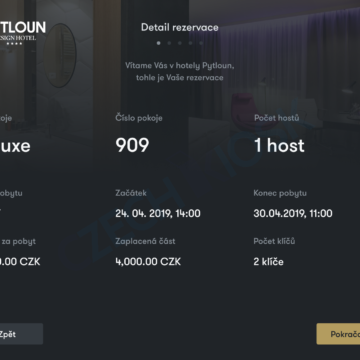This screenshot has width=360, height=360.
Task: Go back with the Zpět button
Action: [21, 334]
